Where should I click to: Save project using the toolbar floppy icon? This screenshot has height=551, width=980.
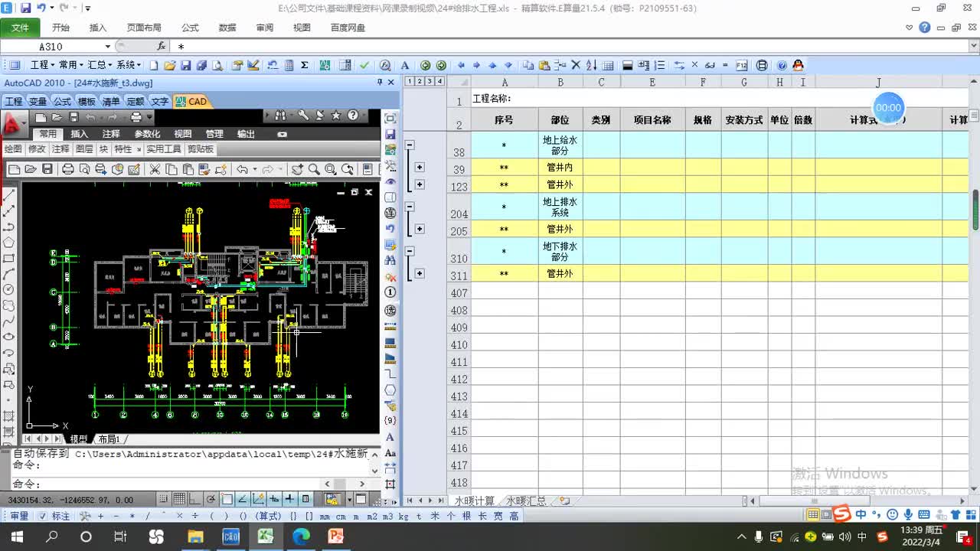(x=185, y=65)
